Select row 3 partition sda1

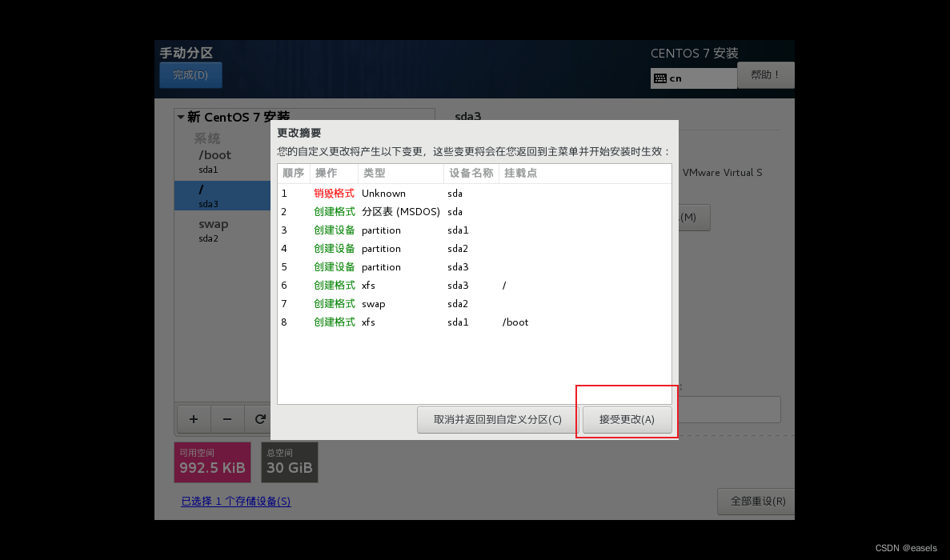tap(475, 230)
